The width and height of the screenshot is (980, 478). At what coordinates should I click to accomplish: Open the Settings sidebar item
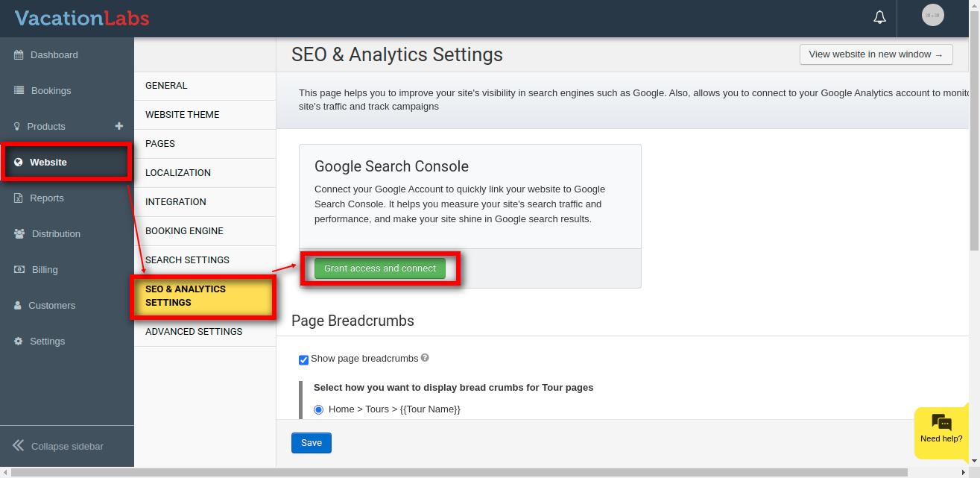click(x=47, y=341)
